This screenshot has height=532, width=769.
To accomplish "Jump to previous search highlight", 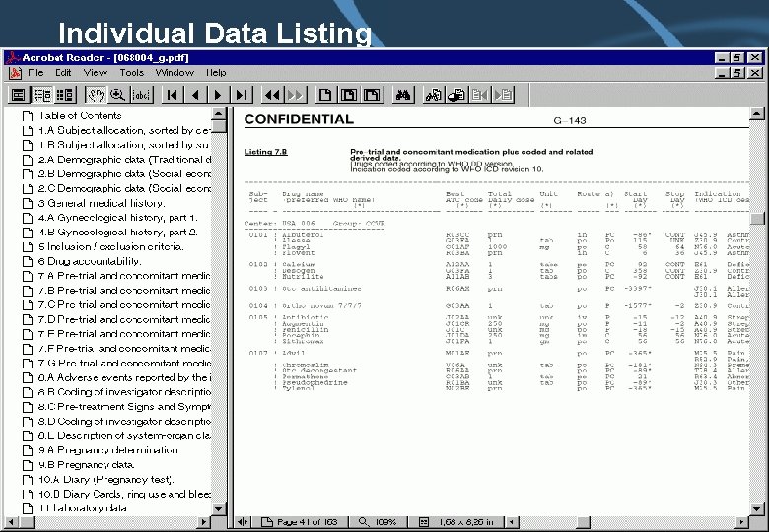I will click(480, 95).
